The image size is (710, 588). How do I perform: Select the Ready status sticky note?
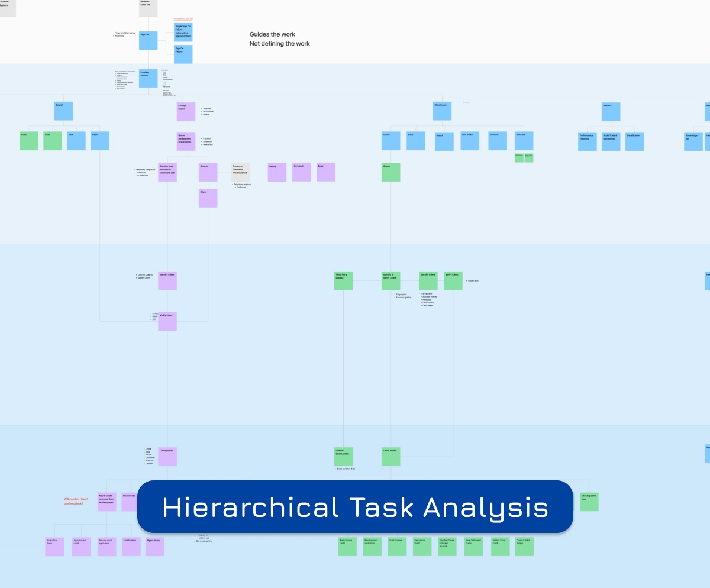click(276, 172)
